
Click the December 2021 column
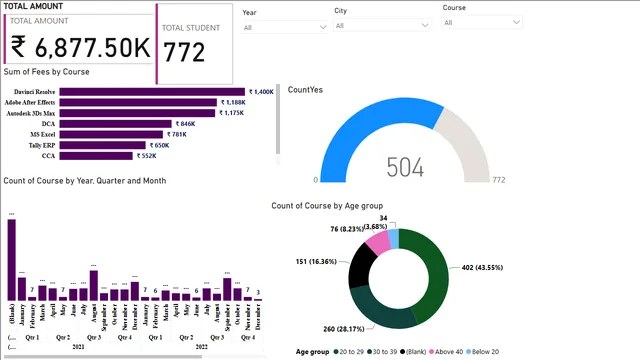point(135,291)
